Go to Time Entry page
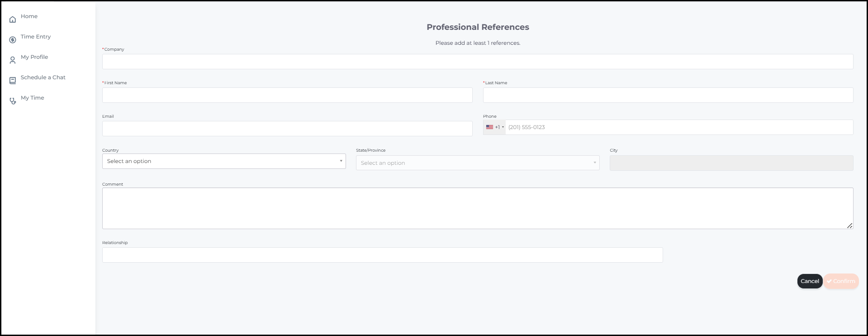 (x=36, y=37)
